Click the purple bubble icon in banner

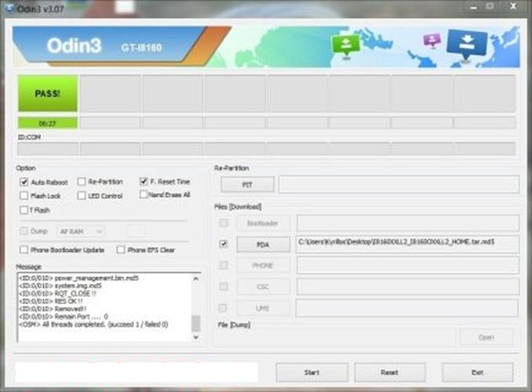(x=432, y=40)
